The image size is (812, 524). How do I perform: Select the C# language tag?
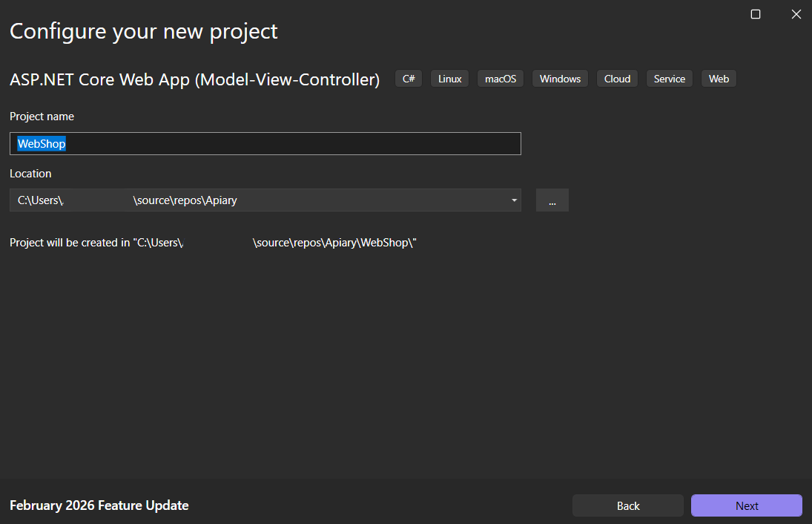408,78
